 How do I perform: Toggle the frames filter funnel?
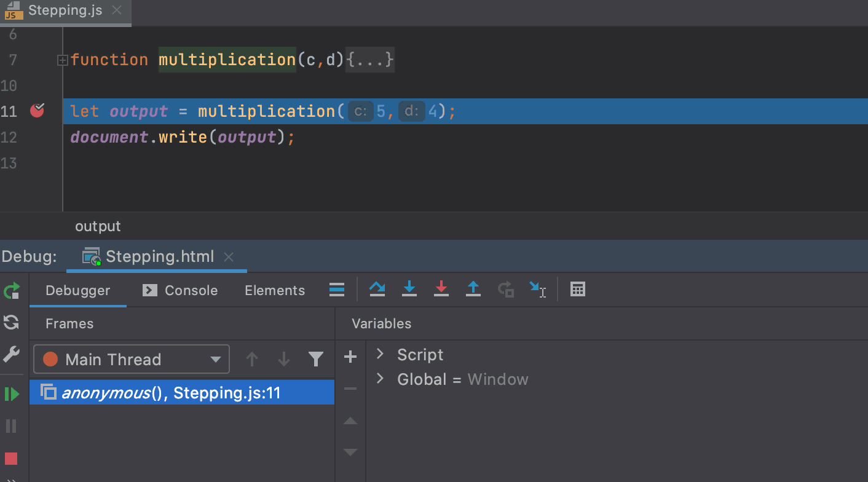pos(315,359)
